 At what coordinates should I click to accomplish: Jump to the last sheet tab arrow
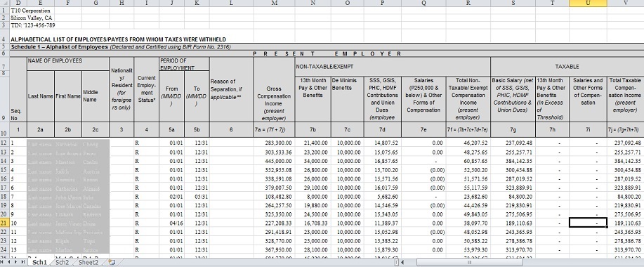[24, 262]
